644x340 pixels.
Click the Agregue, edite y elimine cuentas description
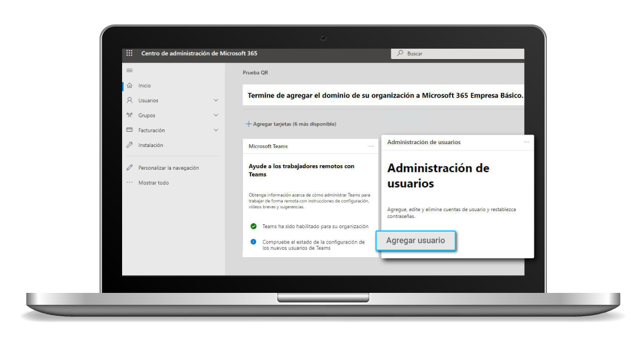tap(451, 213)
